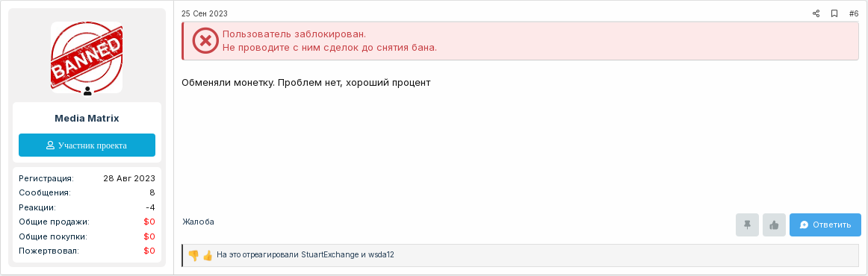Open the BANNED avatar image
The image size is (868, 276).
[87, 57]
